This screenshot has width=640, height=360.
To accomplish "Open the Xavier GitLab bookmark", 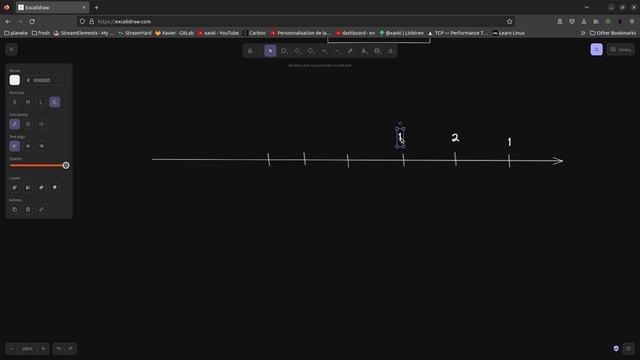I will tap(174, 33).
